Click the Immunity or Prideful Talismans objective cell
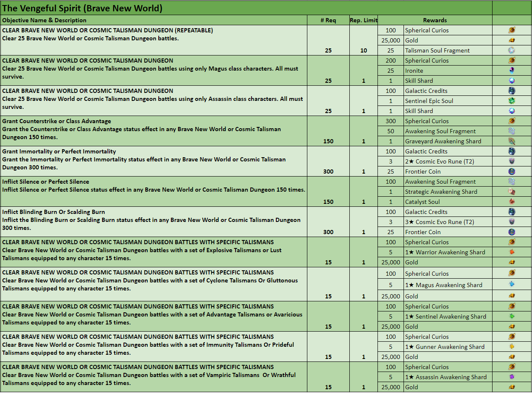This screenshot has width=532, height=393. click(154, 347)
